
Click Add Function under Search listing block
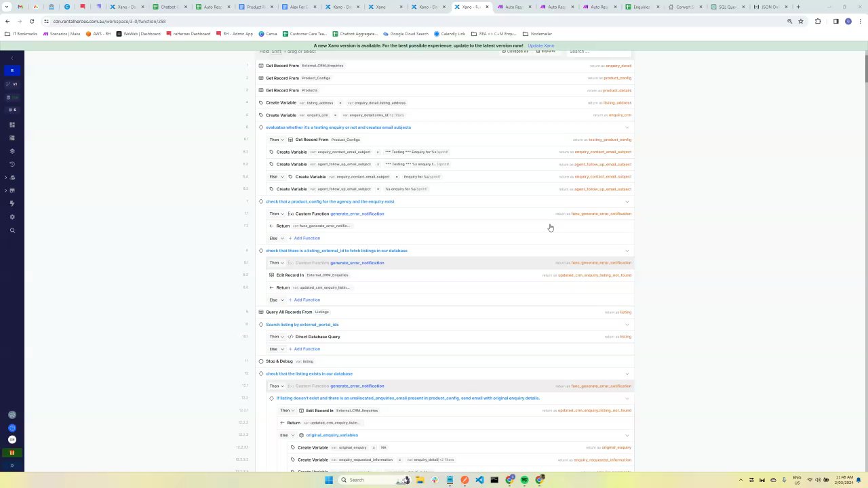[304, 349]
